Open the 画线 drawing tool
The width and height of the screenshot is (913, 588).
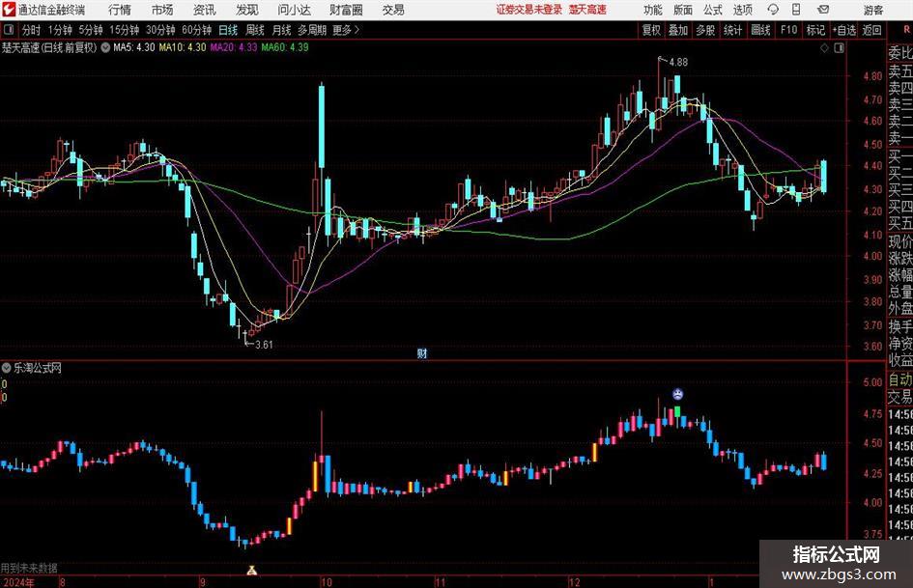(760, 30)
